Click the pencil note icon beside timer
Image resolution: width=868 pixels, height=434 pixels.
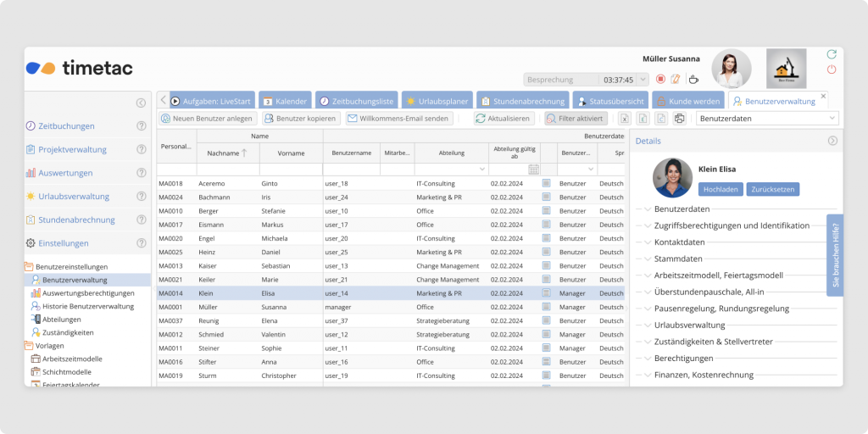[676, 79]
